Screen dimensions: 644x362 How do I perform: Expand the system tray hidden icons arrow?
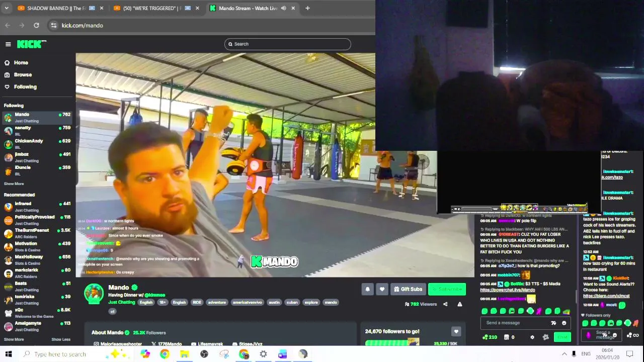[x=564, y=354]
